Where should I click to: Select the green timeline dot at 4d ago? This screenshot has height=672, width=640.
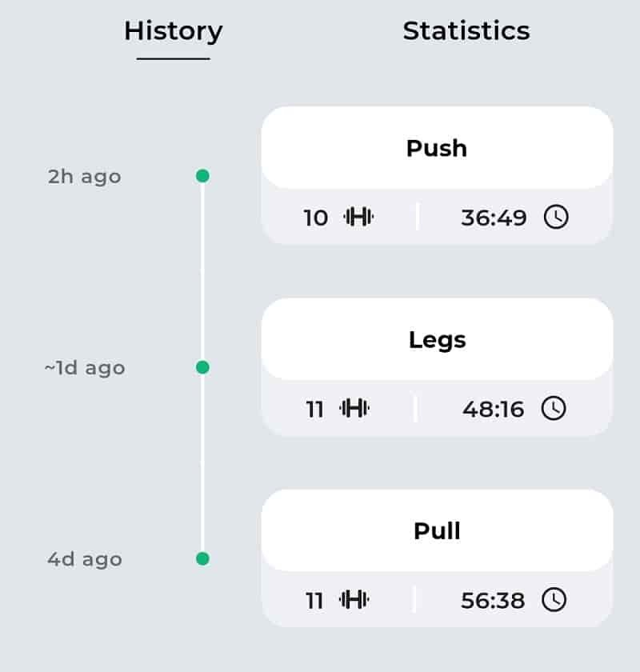click(x=202, y=559)
